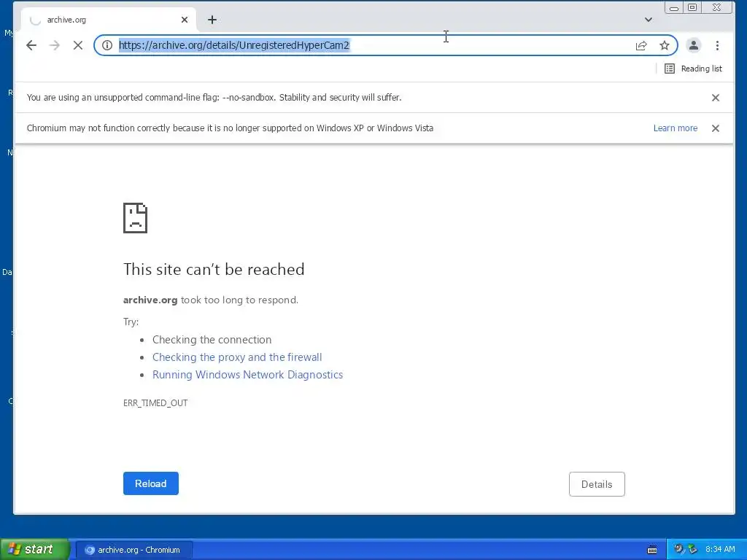Bookmark this tab with the star

coord(665,45)
